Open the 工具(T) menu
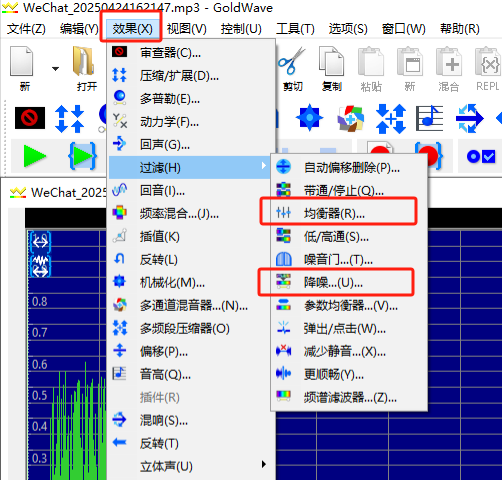Screen dimensions: 502x480 [295, 29]
